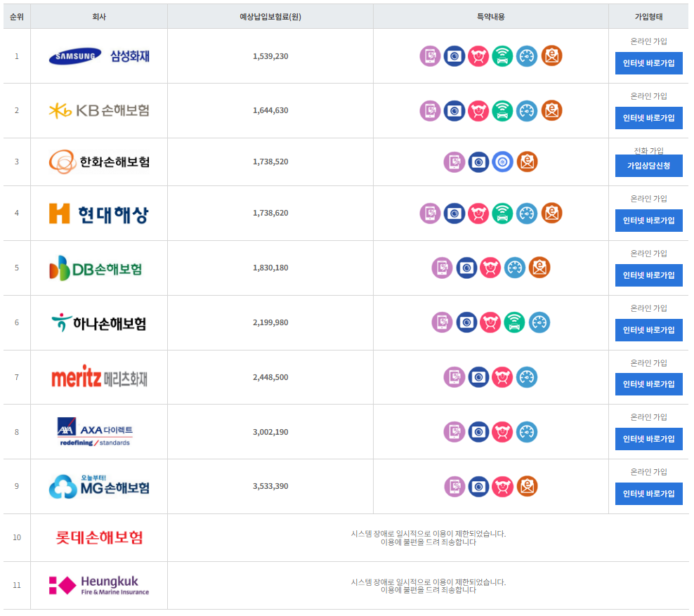Open connected car icon in 현대해상 row

[x=502, y=214]
